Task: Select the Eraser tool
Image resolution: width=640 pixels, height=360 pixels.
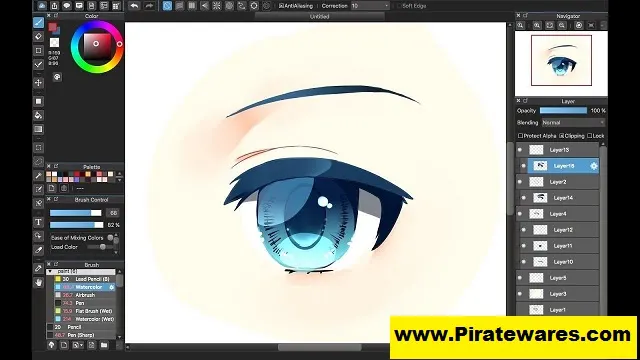Action: point(38,37)
